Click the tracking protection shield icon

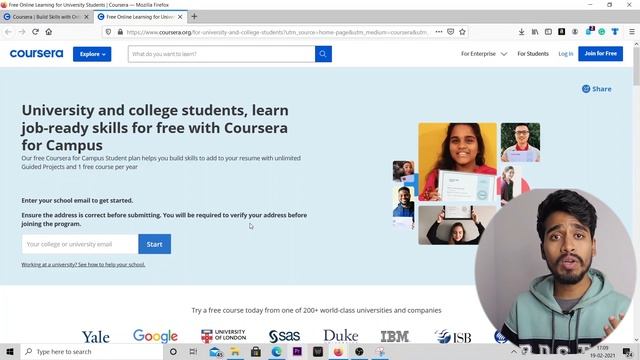tap(108, 32)
